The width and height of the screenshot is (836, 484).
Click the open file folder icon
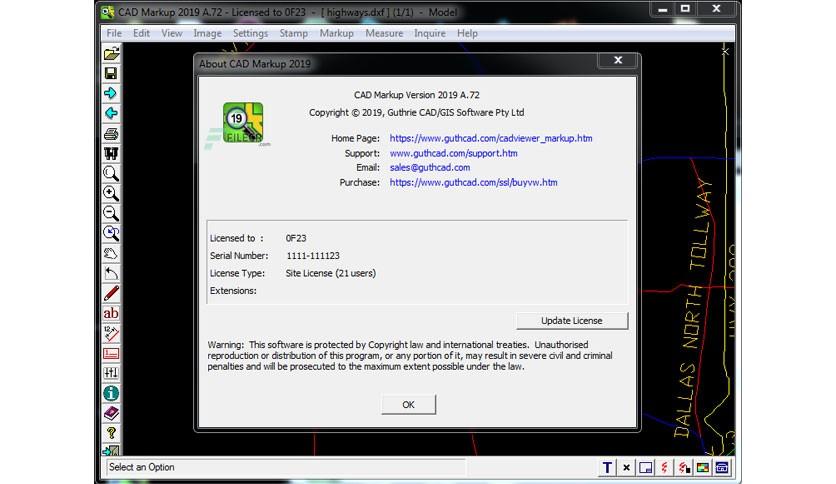pyautogui.click(x=111, y=53)
